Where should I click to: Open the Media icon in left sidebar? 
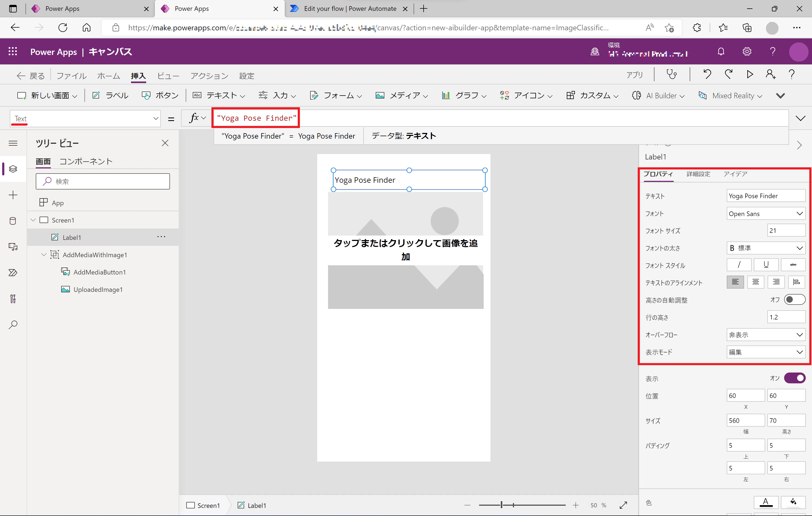click(x=13, y=247)
